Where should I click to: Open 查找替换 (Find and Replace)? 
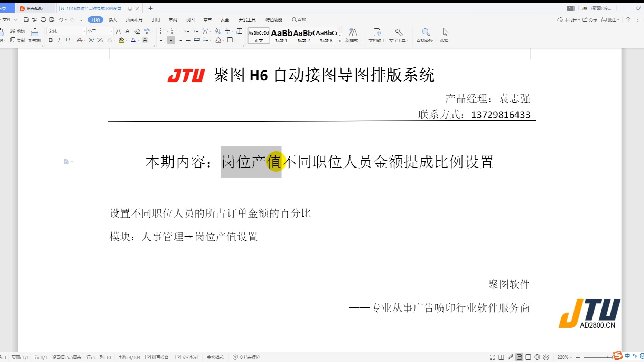coord(426,36)
